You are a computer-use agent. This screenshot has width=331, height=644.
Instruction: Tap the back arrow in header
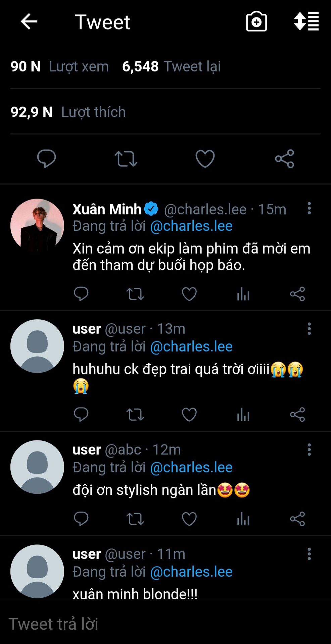point(29,22)
